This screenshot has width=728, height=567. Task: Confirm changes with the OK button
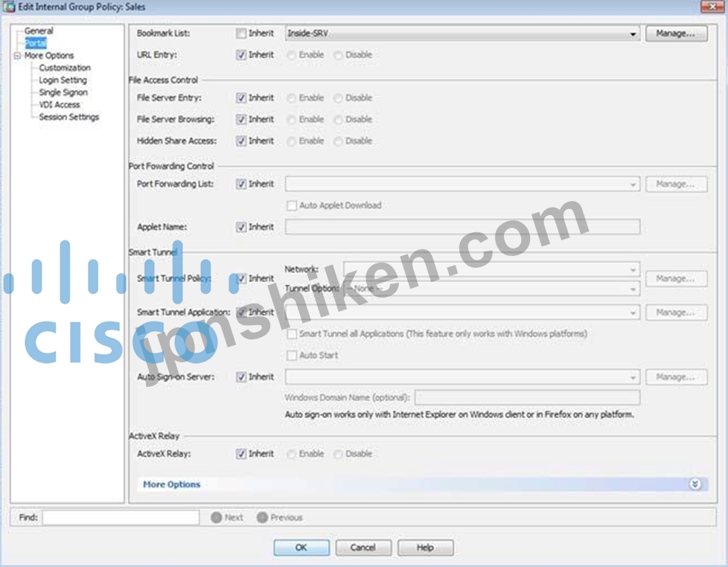coord(301,548)
